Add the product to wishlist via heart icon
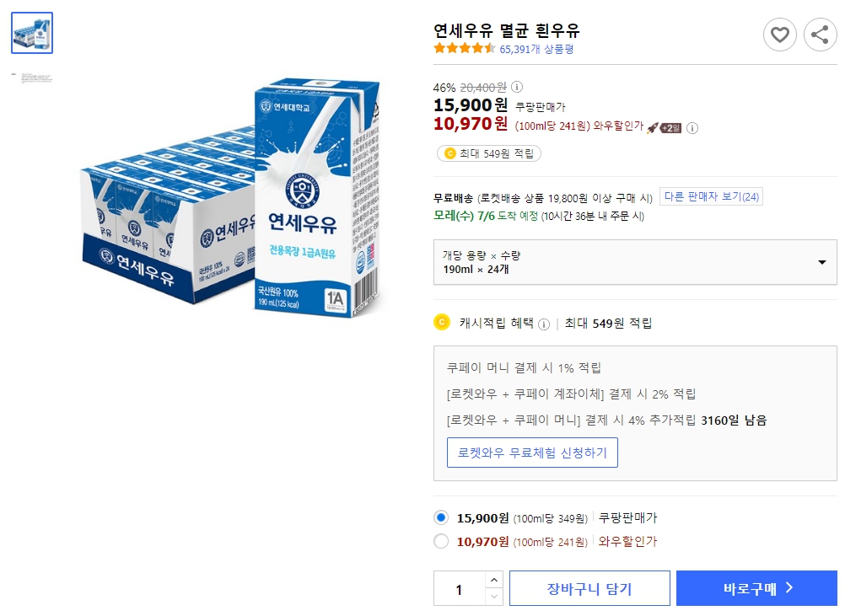Screen dimensions: 845x616 pyautogui.click(x=779, y=35)
